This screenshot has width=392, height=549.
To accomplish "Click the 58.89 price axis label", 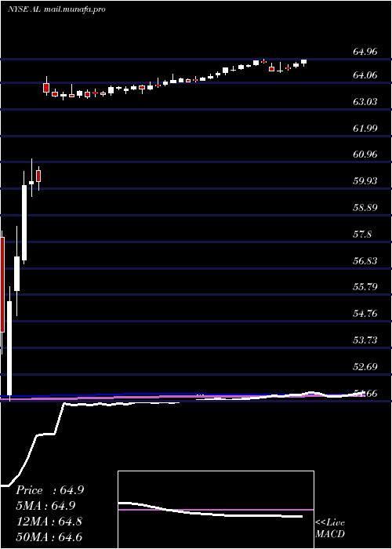I will tap(365, 207).
